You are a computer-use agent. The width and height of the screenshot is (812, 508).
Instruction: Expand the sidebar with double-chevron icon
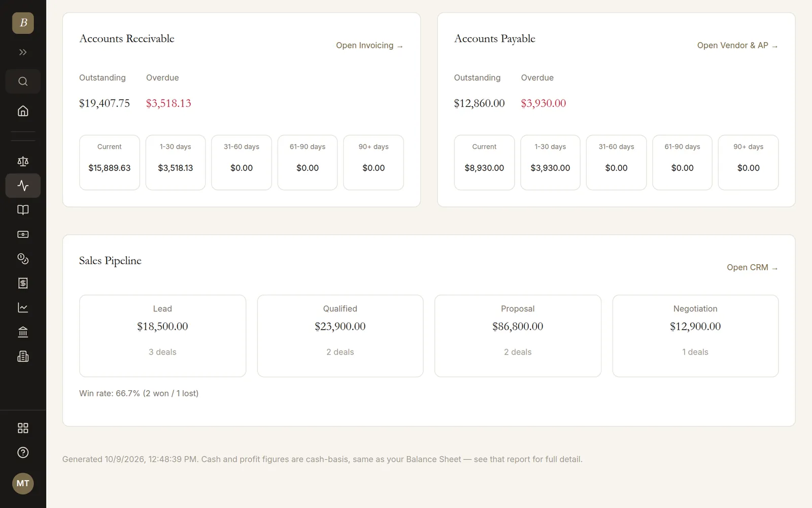[x=23, y=52]
